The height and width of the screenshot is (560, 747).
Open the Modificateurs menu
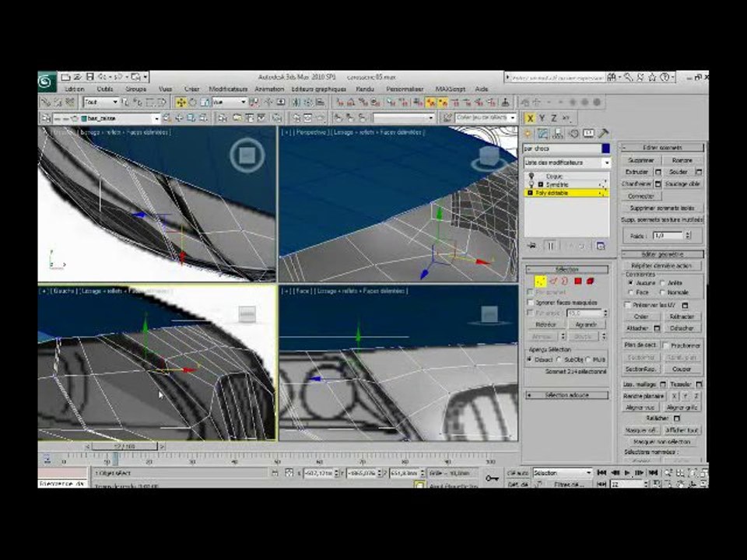click(228, 89)
